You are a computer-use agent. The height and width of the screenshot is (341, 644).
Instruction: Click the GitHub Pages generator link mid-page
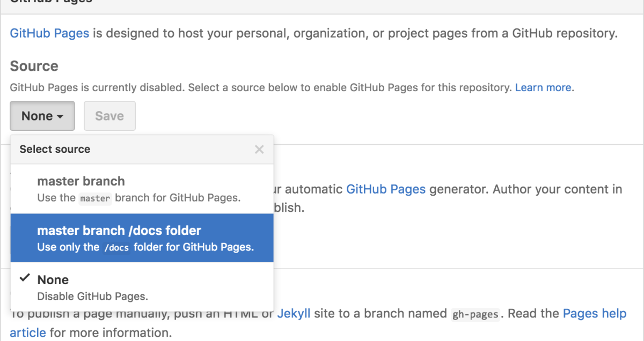pyautogui.click(x=386, y=189)
